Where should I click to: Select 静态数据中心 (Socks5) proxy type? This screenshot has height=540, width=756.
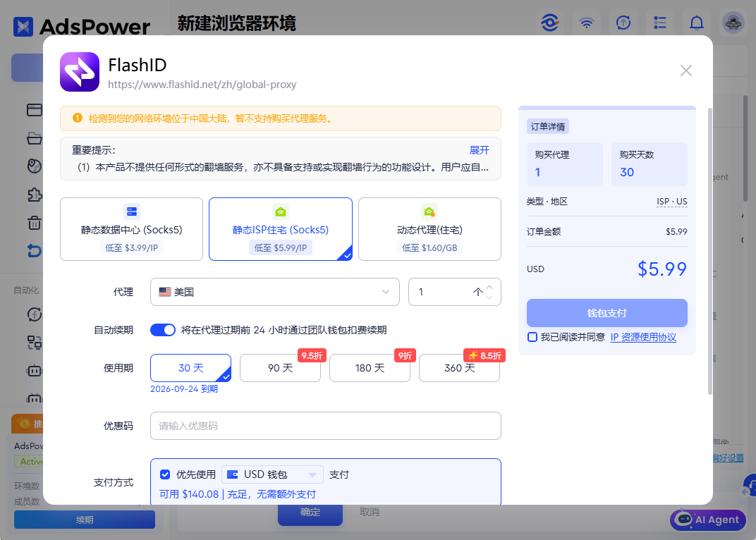(x=132, y=229)
